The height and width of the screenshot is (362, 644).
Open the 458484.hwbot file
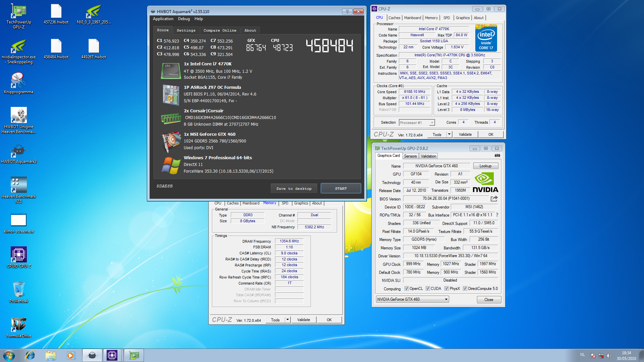56,49
